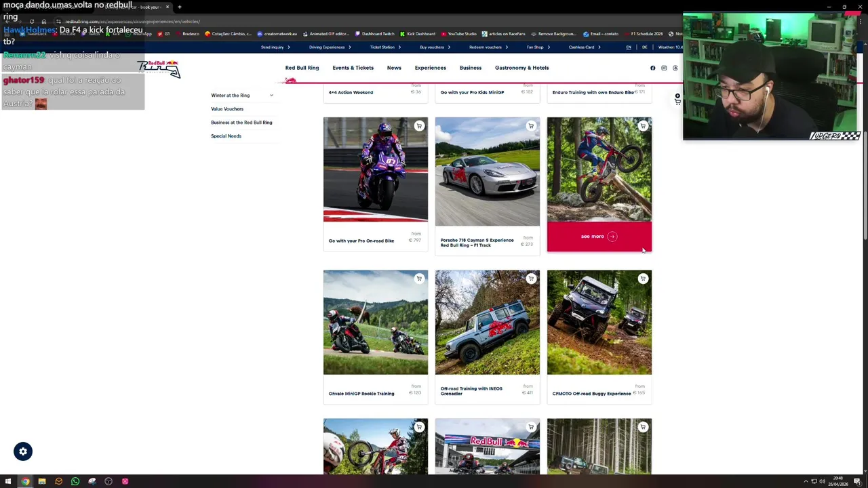Viewport: 868px width, 488px height.
Task: Open Fan Shop in top bar
Action: click(x=538, y=47)
